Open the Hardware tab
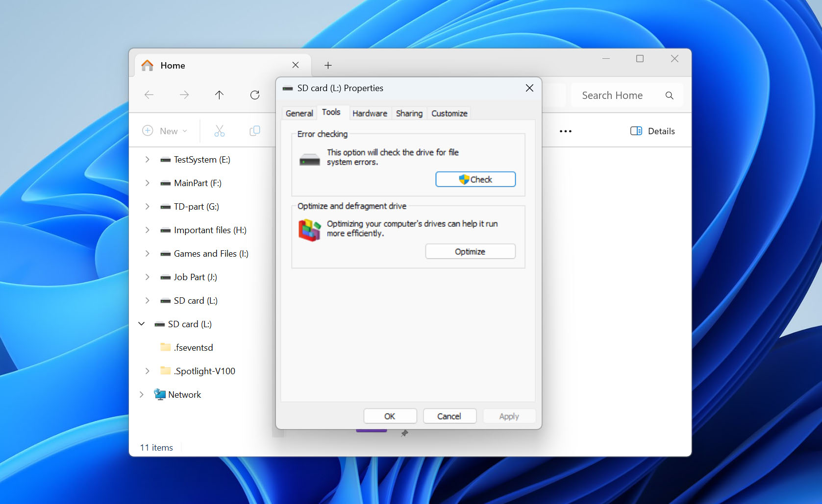This screenshot has height=504, width=822. [x=370, y=113]
